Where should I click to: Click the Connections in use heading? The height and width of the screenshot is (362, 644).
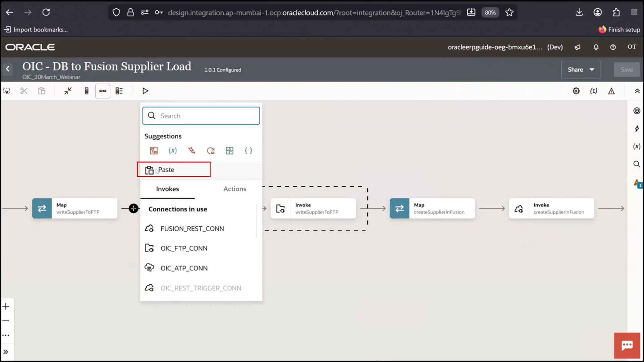(x=178, y=209)
